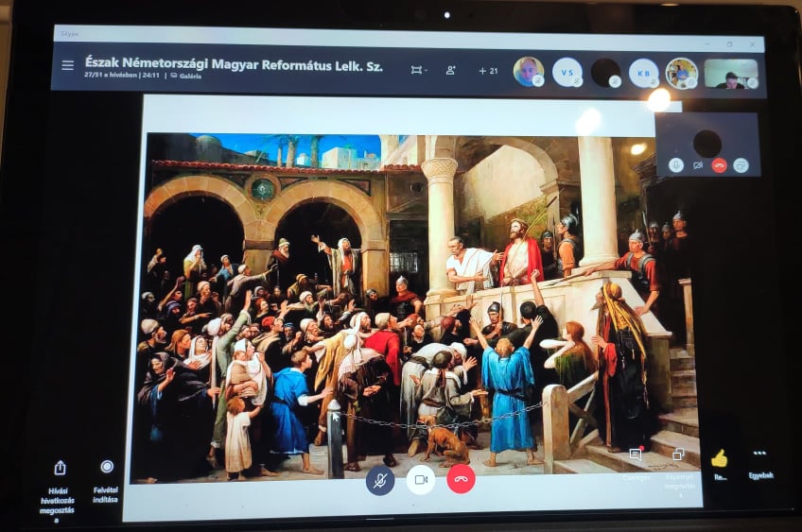Viewport: 802px width, 532px height.
Task: Open the view layout switcher icon
Action: pos(418,70)
